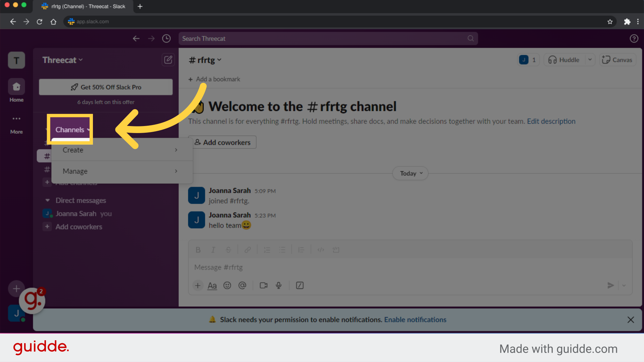Record an audio clip
The height and width of the screenshot is (362, 644).
click(x=278, y=285)
